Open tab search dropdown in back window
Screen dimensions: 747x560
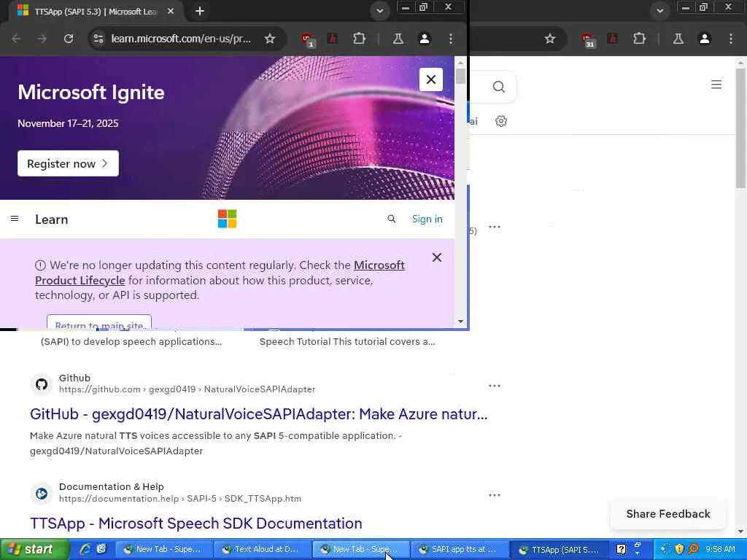659,11
